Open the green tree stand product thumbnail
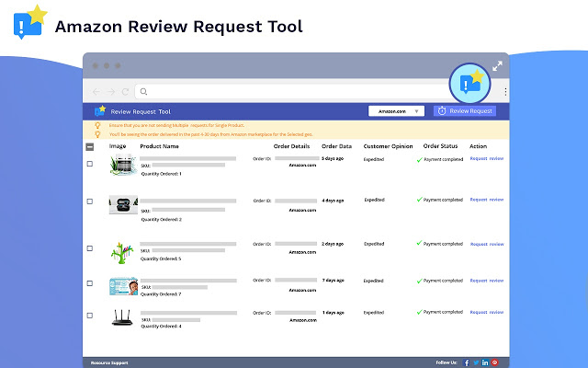Image resolution: width=588 pixels, height=368 pixels. 122,253
